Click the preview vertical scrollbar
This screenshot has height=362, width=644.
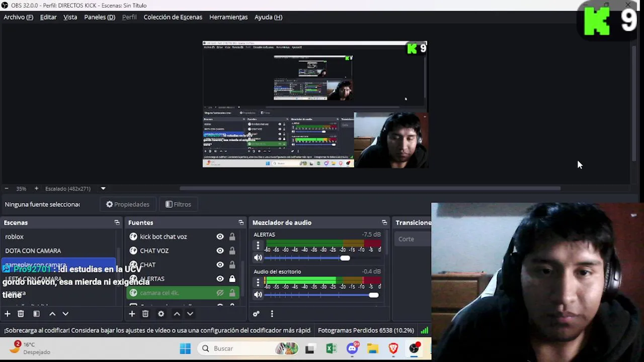pyautogui.click(x=634, y=103)
